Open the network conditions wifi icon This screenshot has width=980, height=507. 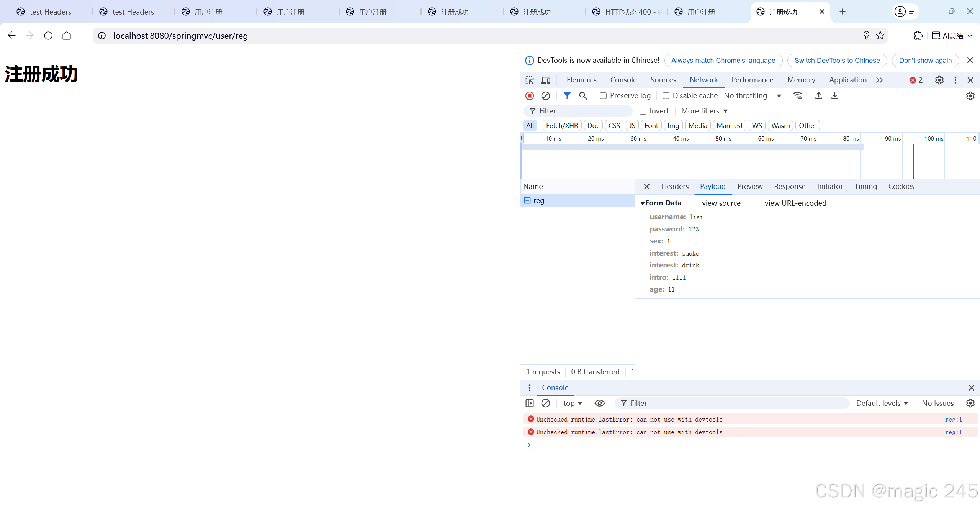[798, 96]
